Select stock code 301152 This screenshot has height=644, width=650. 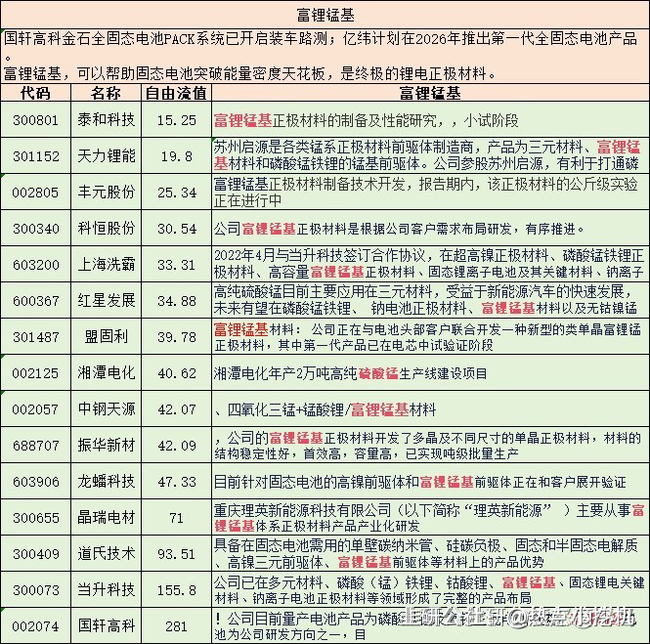click(35, 156)
